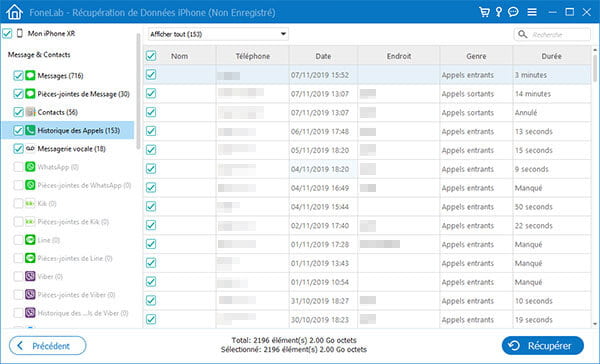Click the Précédent button
The image size is (600, 364).
click(47, 346)
